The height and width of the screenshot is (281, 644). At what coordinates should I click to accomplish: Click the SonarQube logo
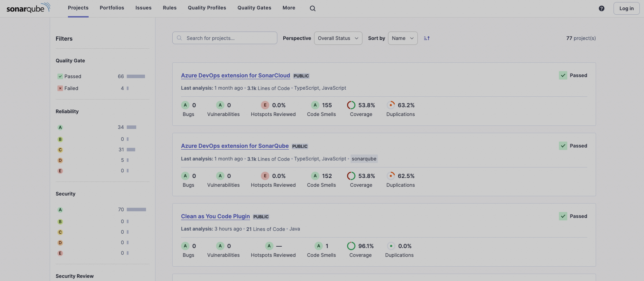tap(28, 8)
